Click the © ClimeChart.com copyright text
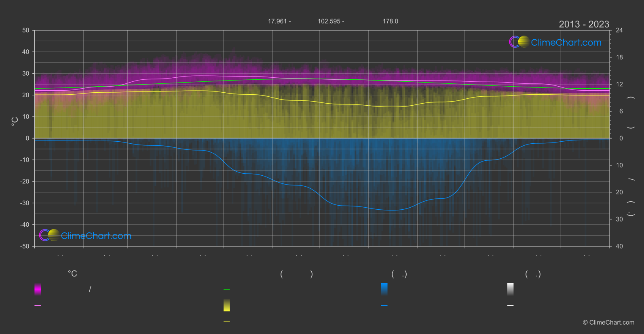The image size is (644, 334). [608, 323]
